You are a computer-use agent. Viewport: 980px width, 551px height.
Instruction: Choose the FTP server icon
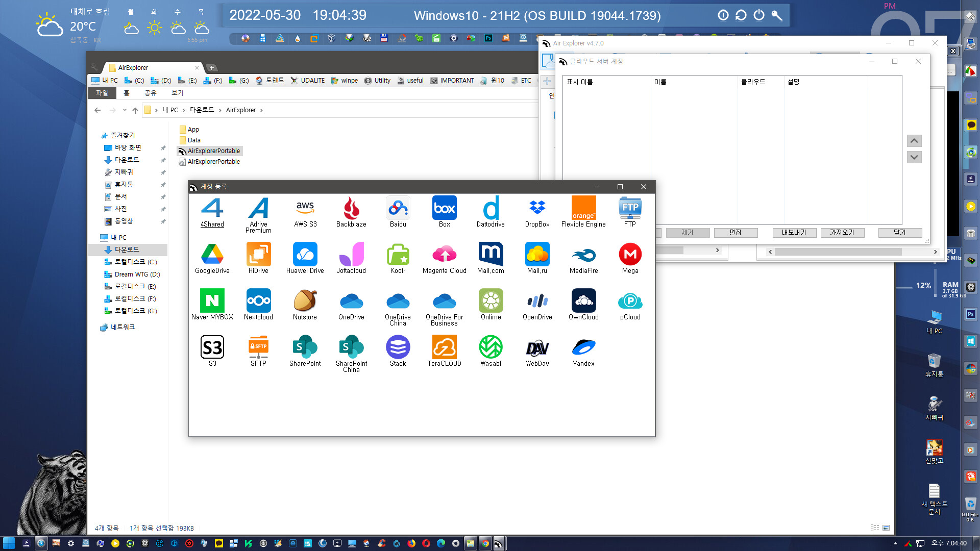tap(630, 212)
